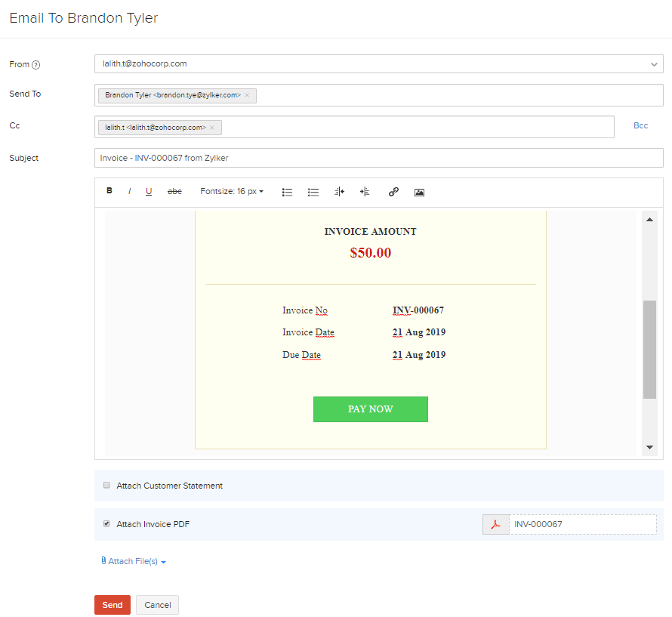The height and width of the screenshot is (617, 672).
Task: Send the email to Brandon Tyler
Action: [112, 604]
